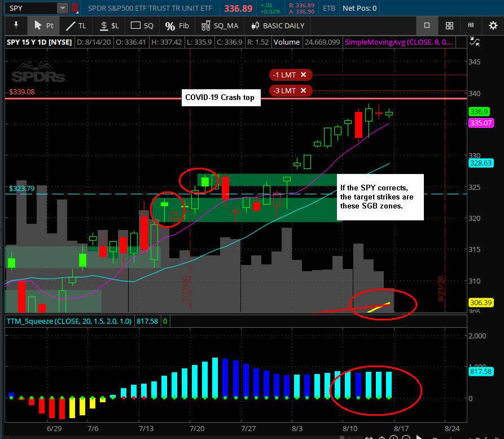Click the 7/20 date axis label

pyautogui.click(x=197, y=429)
